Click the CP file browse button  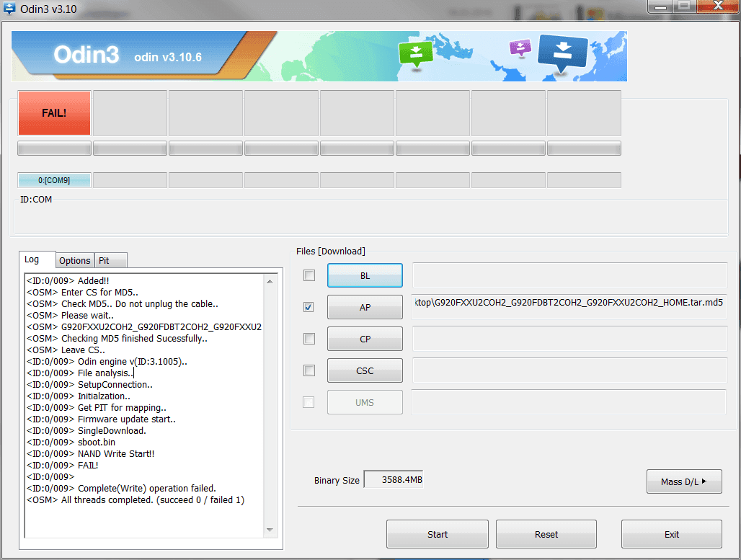pyautogui.click(x=365, y=339)
